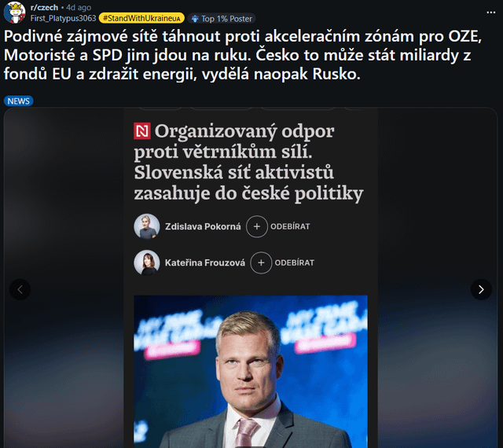Open the r/czech subreddit link
Image resolution: width=503 pixels, height=448 pixels.
44,7
